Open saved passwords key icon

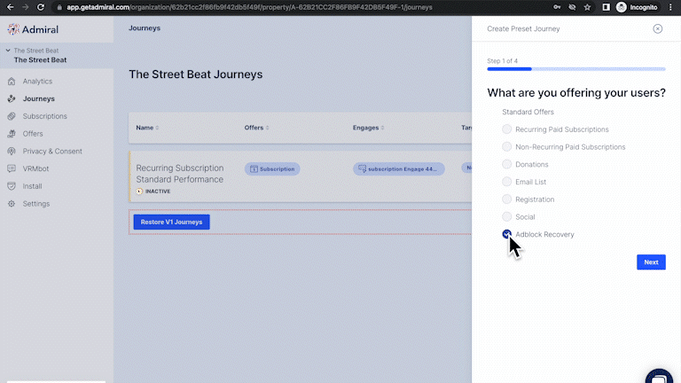(x=557, y=7)
